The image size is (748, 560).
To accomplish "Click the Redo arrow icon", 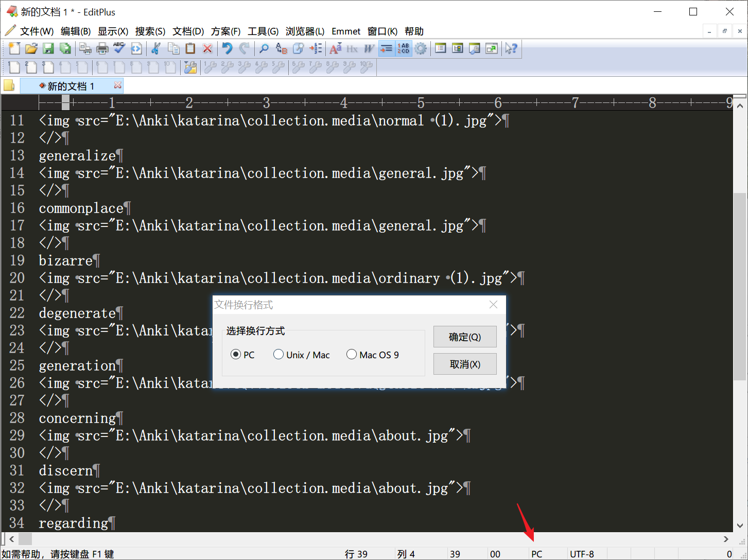I will 244,48.
